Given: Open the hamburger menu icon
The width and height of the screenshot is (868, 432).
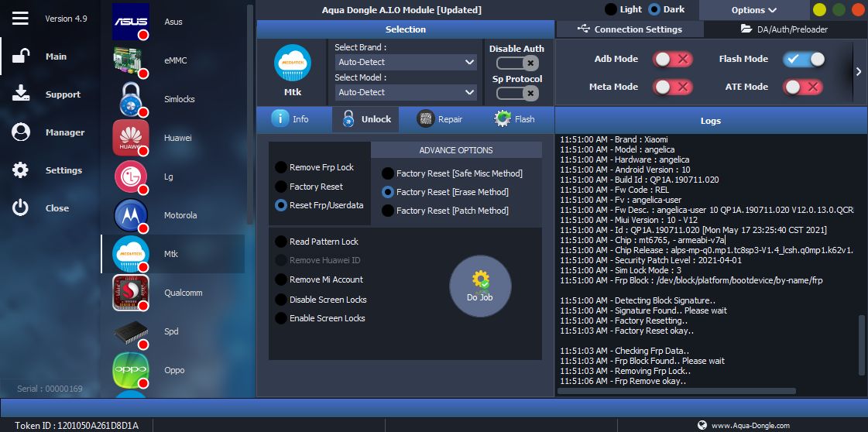Looking at the screenshot, I should [x=20, y=19].
